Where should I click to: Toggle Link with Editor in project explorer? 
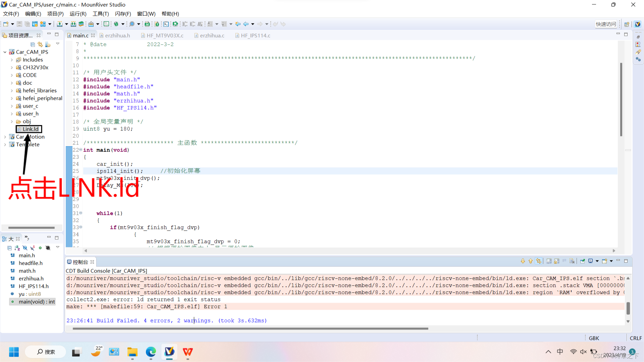coord(40,44)
